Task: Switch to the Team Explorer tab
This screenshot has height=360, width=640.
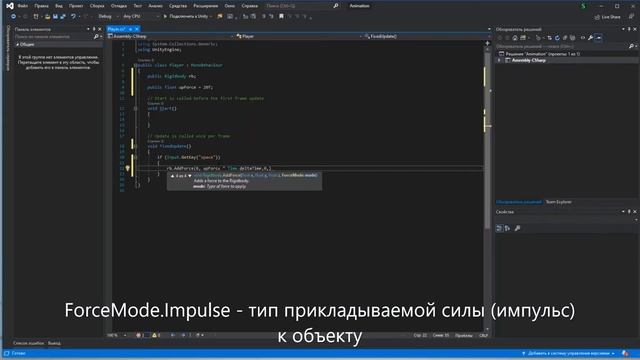Action: [x=558, y=202]
